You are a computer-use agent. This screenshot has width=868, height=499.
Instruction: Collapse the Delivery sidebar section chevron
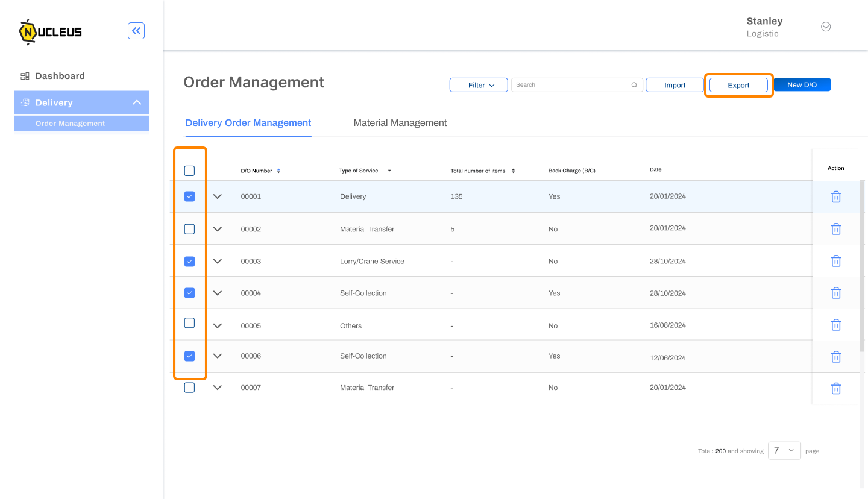click(137, 102)
